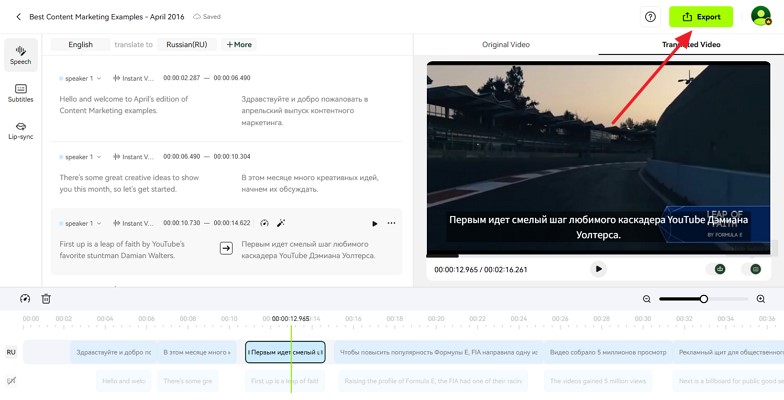Change Instant Voice for segment starting 00:00:10.730
Viewport: 784px width, 400px height.
click(x=133, y=223)
